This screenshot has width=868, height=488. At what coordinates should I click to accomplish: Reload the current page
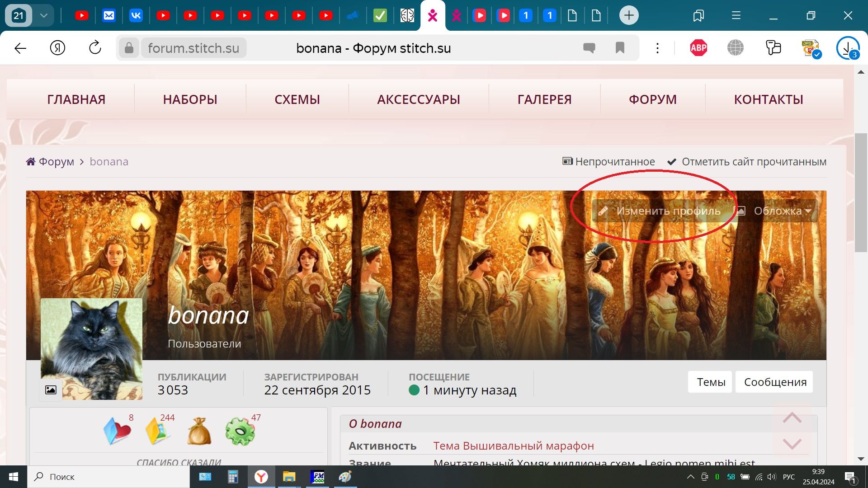(95, 48)
